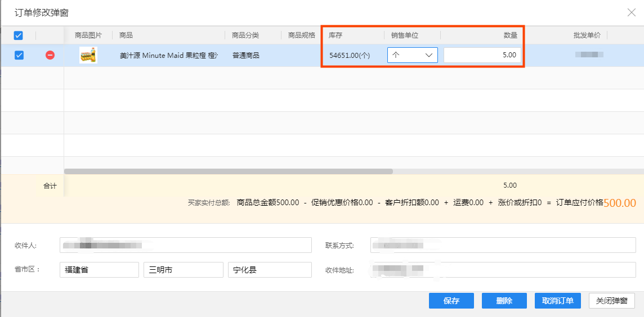
Task: Click the quantity field showing 5.00
Action: tap(482, 55)
